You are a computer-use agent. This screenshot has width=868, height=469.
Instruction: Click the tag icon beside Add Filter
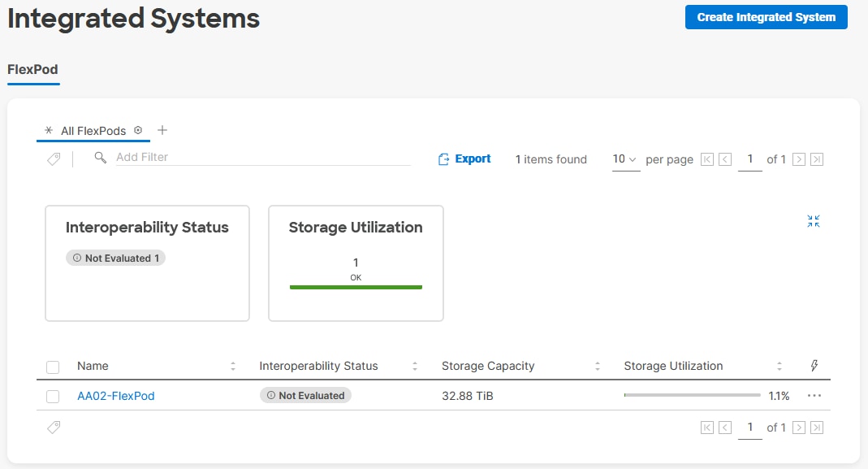pos(54,159)
